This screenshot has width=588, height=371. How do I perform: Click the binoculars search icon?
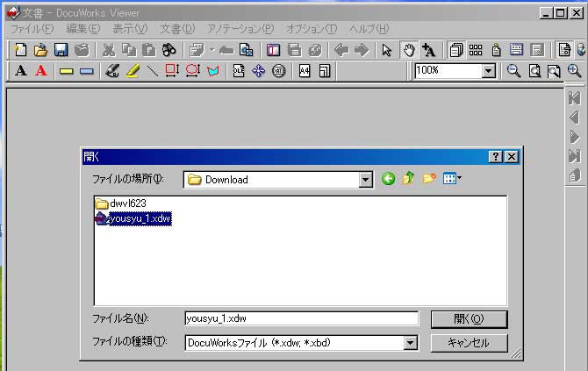tap(169, 50)
